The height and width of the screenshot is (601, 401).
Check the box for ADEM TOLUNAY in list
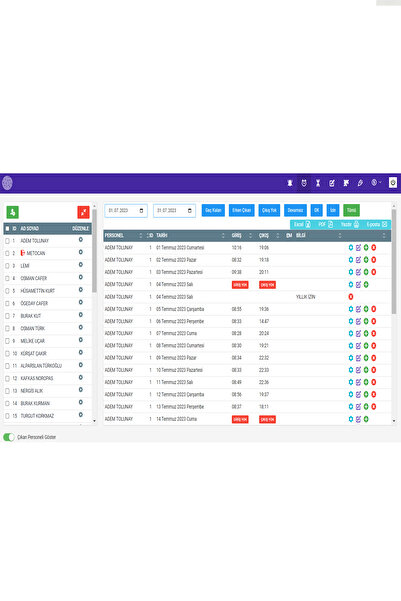point(7,241)
